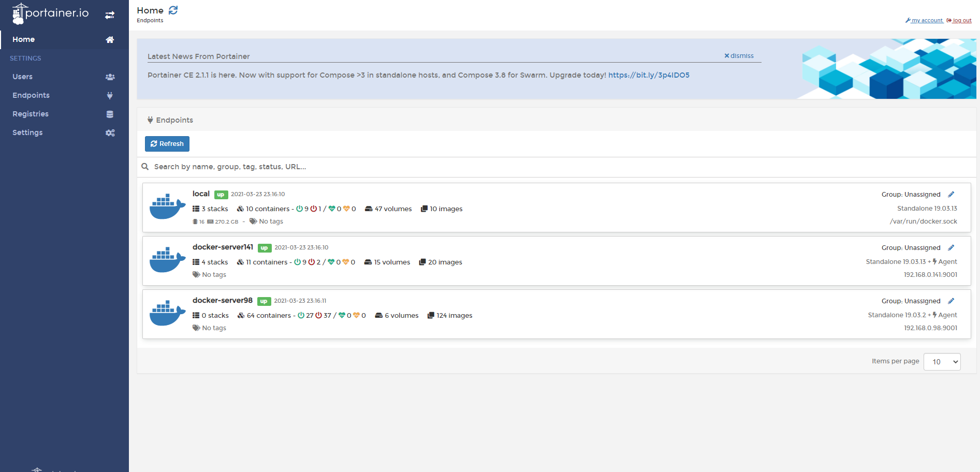This screenshot has height=472, width=980.
Task: Click the Docker whale icon for docker-server141
Action: [167, 260]
